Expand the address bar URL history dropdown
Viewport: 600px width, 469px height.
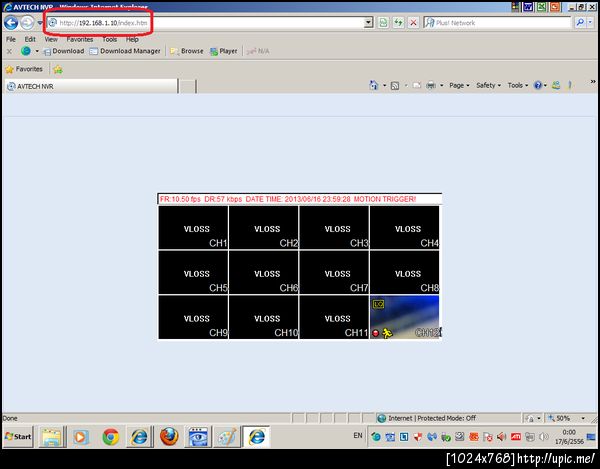(x=368, y=23)
